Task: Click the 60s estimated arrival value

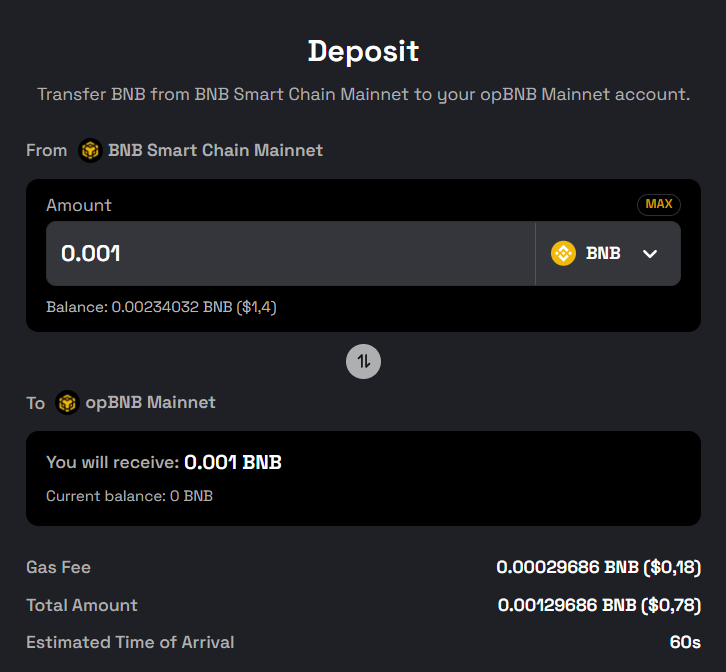Action: pos(685,642)
